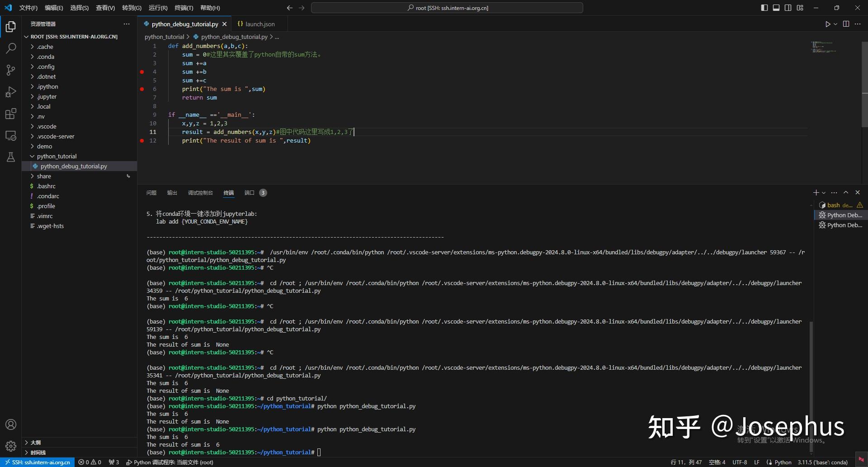Open the Explorer icon in activity bar
This screenshot has width=868, height=467.
[x=10, y=27]
